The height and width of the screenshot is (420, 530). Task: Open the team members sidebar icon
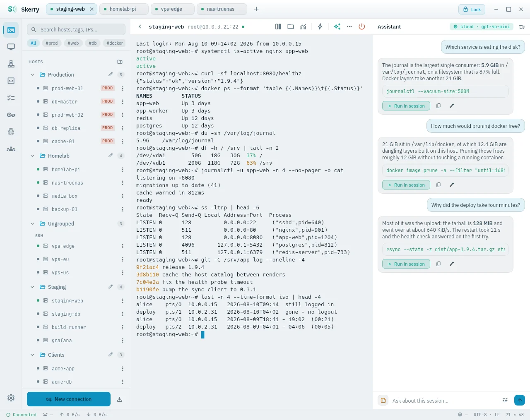pyautogui.click(x=11, y=149)
